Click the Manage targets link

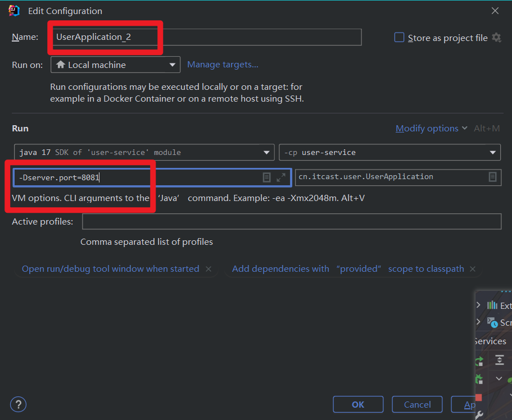click(x=223, y=65)
